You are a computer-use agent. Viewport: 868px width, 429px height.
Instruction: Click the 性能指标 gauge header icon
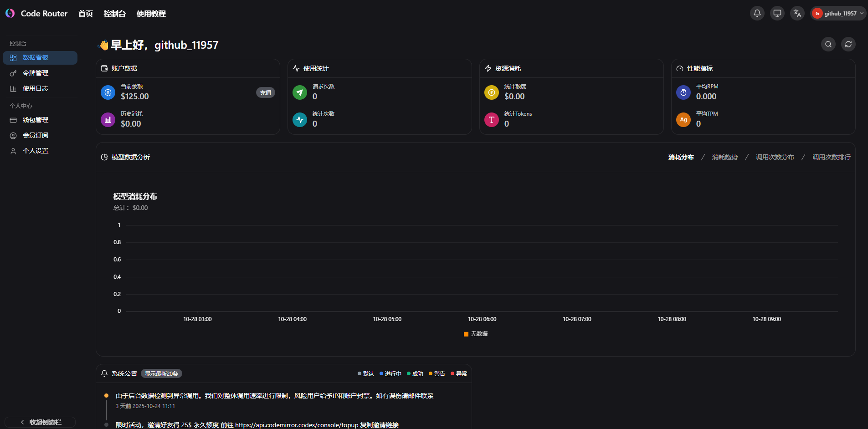click(680, 68)
